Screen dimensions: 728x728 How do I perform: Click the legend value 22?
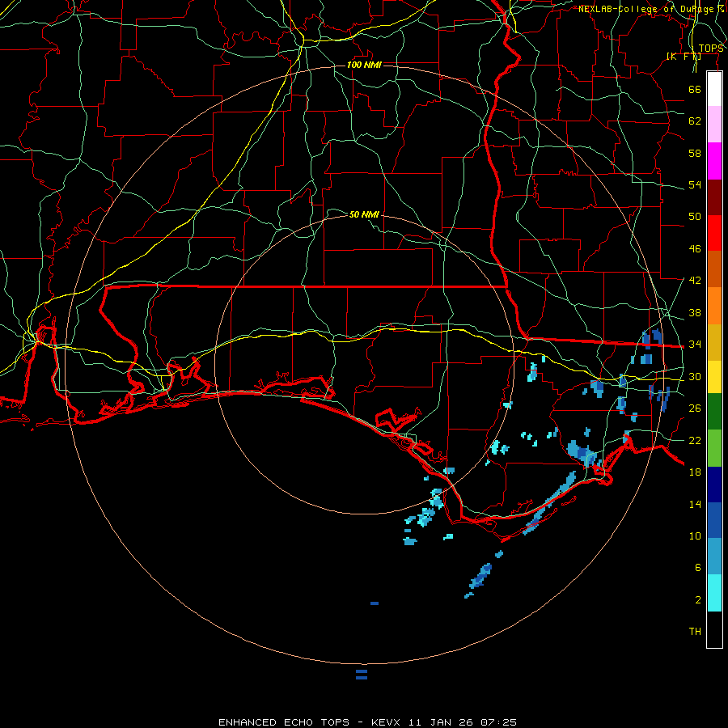point(695,440)
